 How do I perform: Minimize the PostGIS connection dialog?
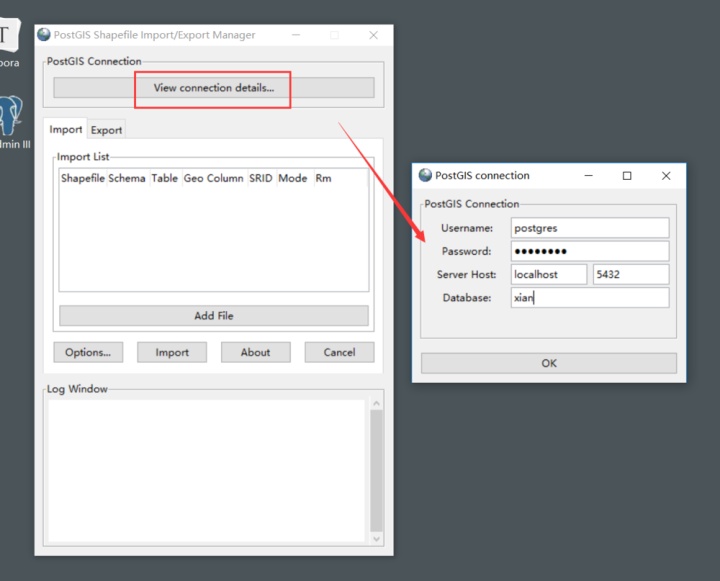point(588,175)
